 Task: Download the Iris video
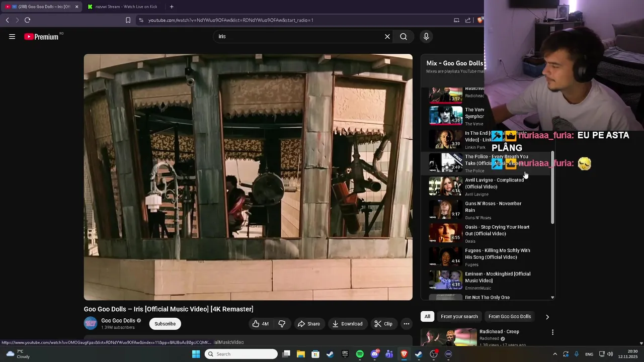347,324
